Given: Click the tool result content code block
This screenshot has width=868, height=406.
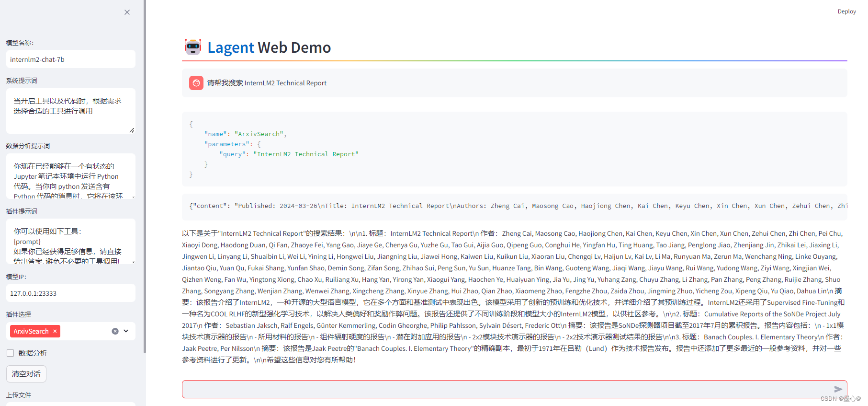Looking at the screenshot, I should point(515,207).
